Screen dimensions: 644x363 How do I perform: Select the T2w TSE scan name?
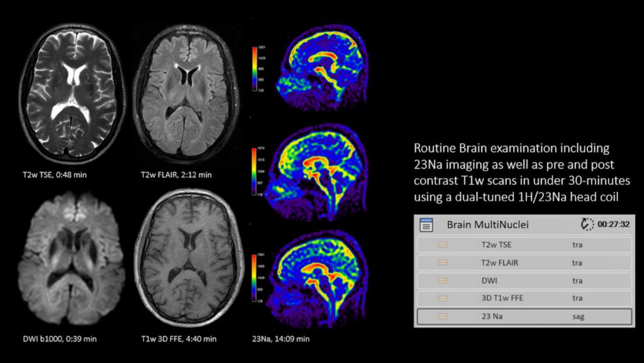click(x=496, y=245)
